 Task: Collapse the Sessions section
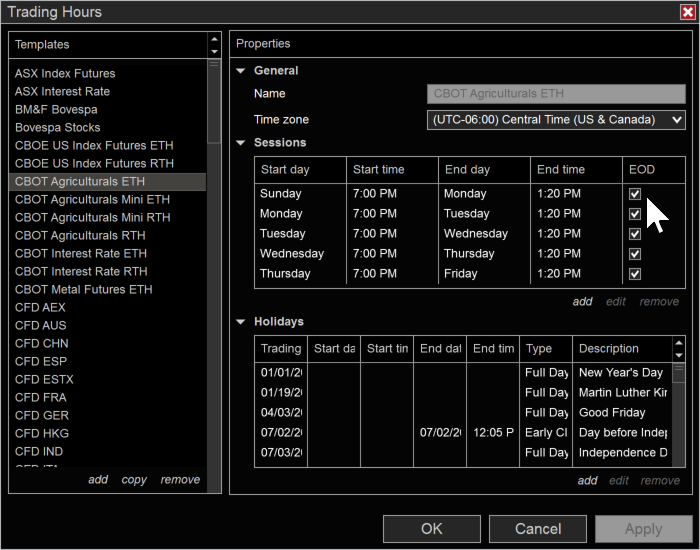point(241,143)
